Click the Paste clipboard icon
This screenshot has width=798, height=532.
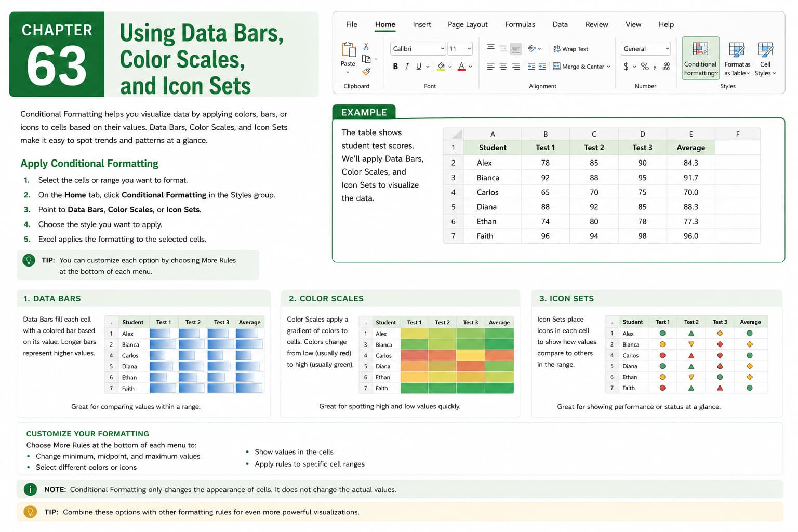(348, 50)
